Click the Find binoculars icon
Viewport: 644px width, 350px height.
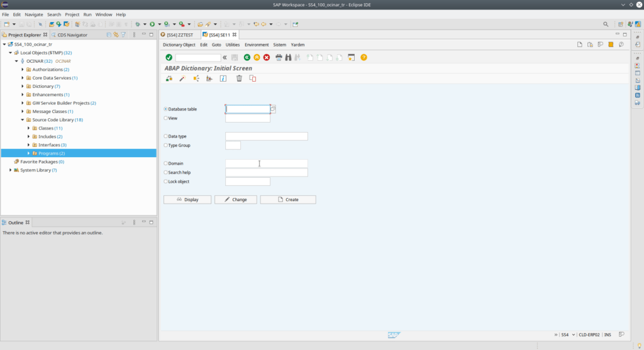coord(288,57)
